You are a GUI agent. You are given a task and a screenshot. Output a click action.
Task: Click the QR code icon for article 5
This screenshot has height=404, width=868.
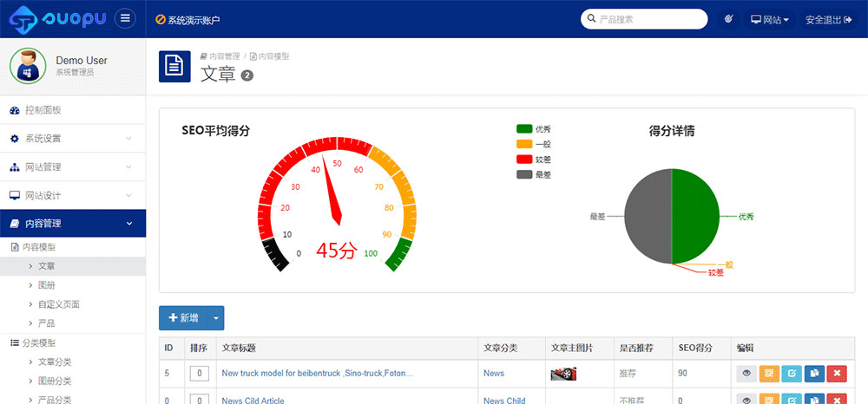[x=769, y=374]
